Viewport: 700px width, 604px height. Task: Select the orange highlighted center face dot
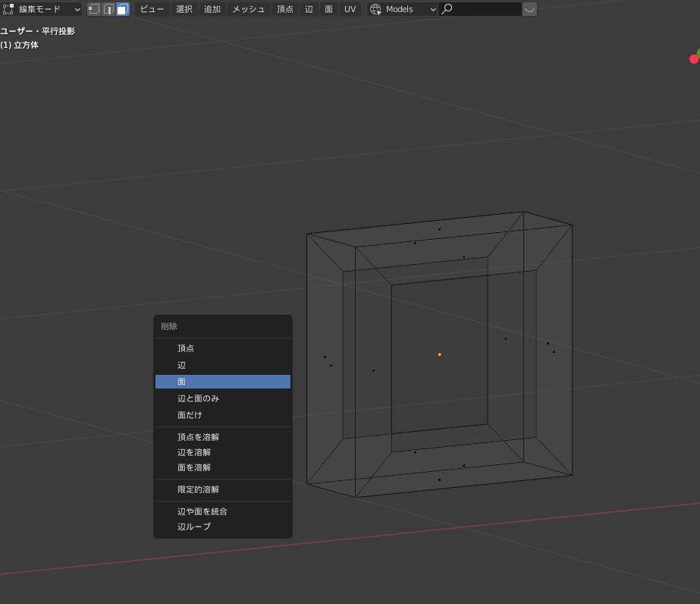439,354
